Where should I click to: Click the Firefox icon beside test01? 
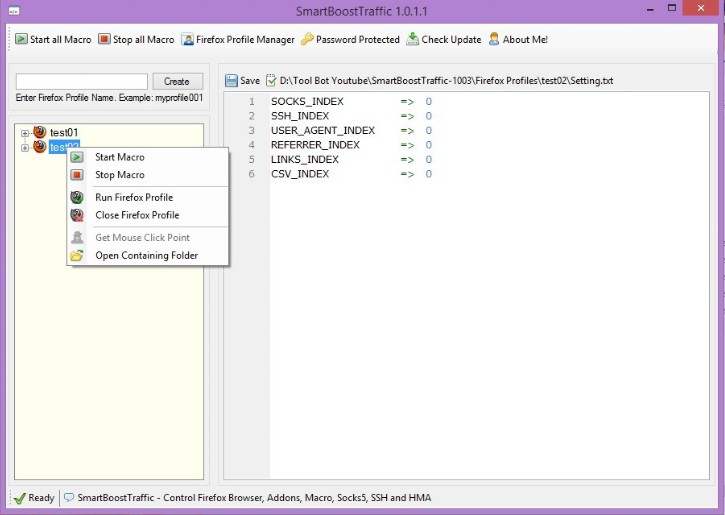pyautogui.click(x=40, y=132)
